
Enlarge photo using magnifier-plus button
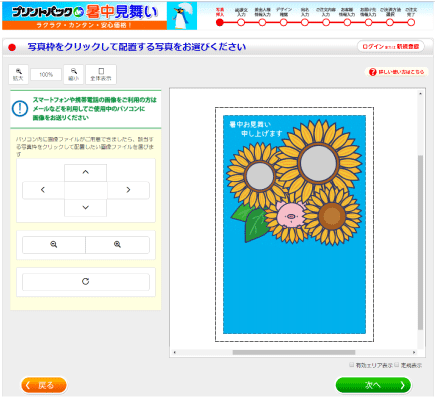(117, 245)
